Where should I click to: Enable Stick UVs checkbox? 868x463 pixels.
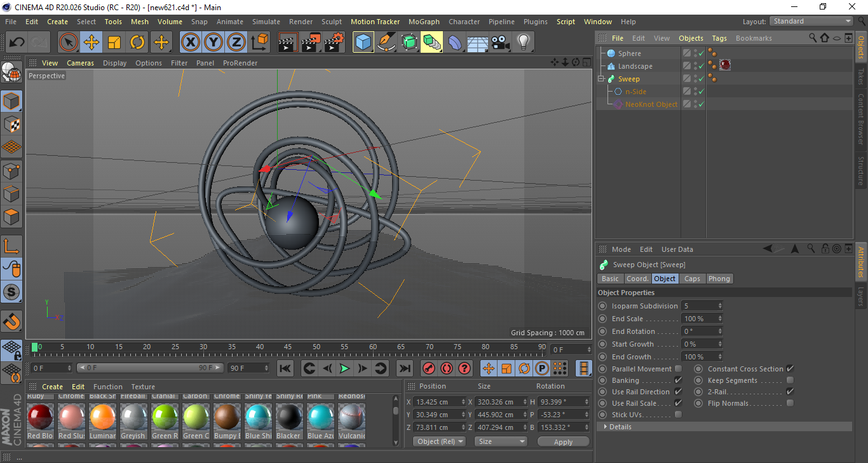click(x=678, y=415)
